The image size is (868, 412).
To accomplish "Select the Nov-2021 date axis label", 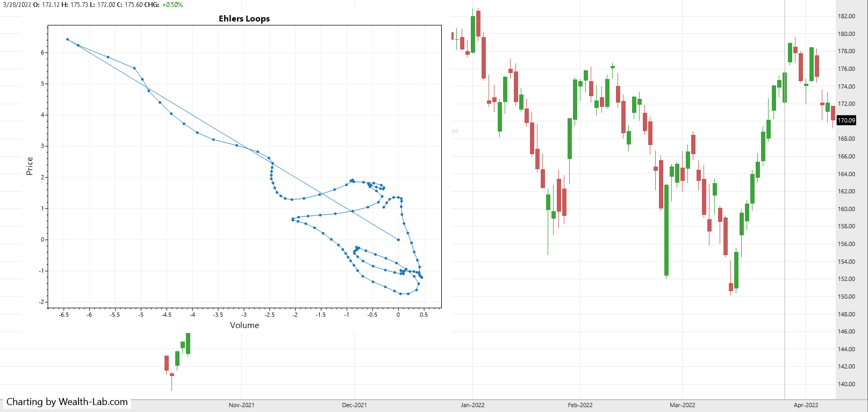I will 241,405.
